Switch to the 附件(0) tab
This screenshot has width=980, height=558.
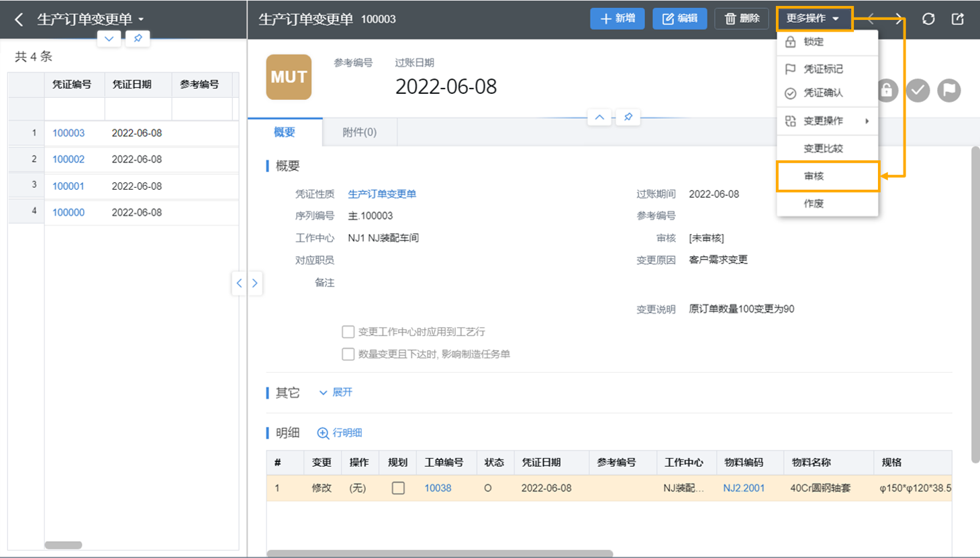coord(360,132)
